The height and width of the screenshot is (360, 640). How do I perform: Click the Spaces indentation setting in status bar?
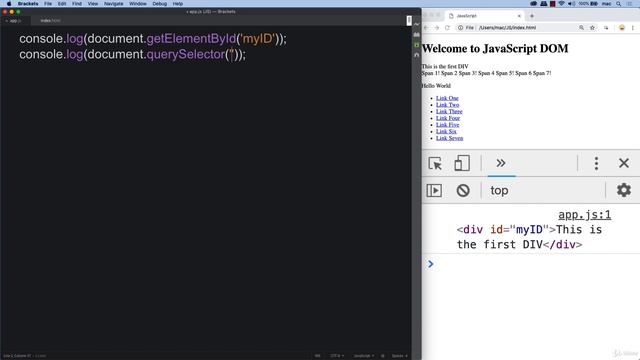[400, 356]
